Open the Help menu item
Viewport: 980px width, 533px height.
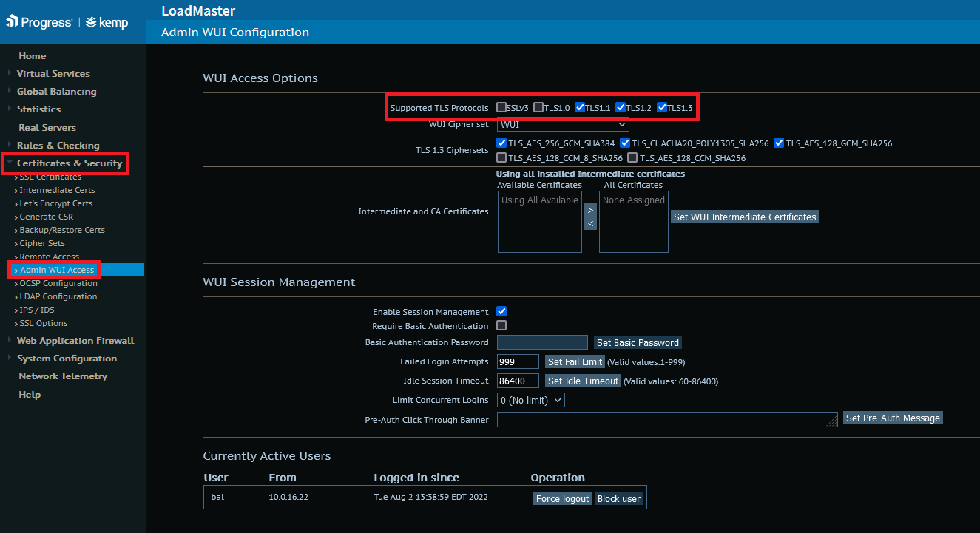coord(30,395)
